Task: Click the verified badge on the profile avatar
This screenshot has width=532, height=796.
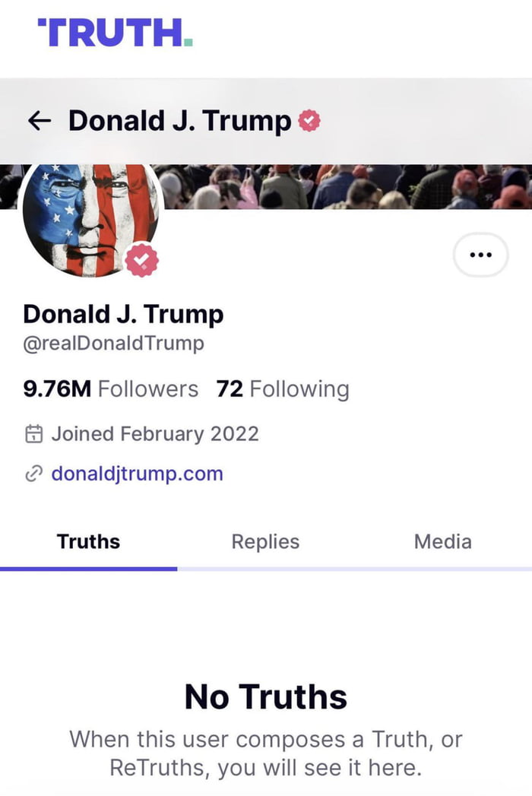Action: click(141, 261)
